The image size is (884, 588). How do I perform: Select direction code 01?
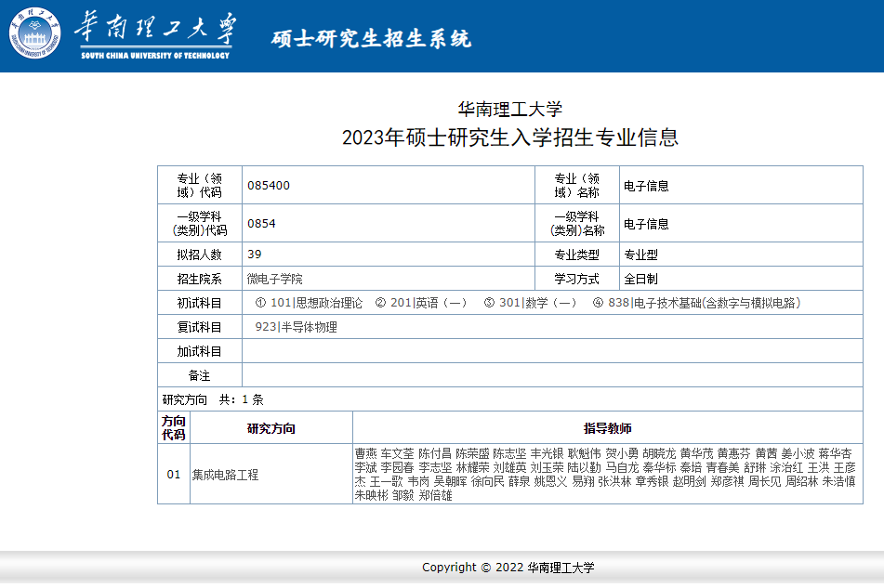(174, 475)
